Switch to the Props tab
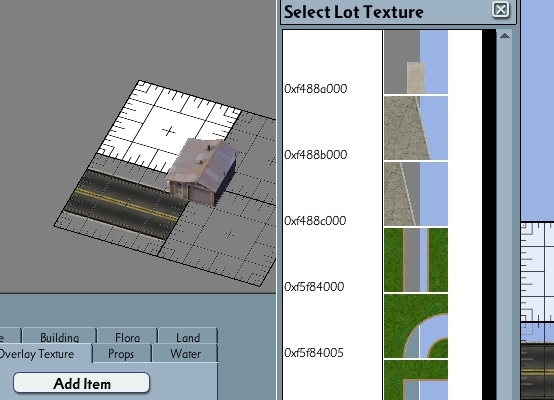This screenshot has width=554, height=400. click(x=121, y=353)
